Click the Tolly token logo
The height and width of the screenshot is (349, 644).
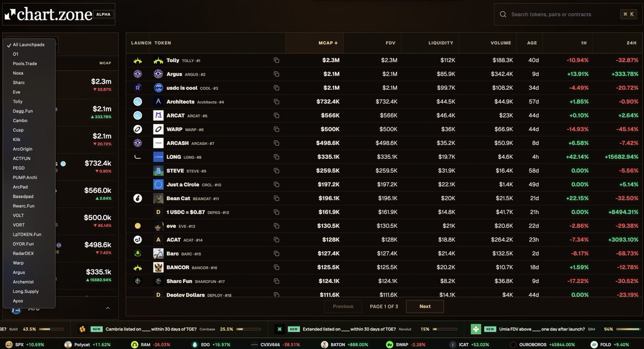[x=158, y=61]
